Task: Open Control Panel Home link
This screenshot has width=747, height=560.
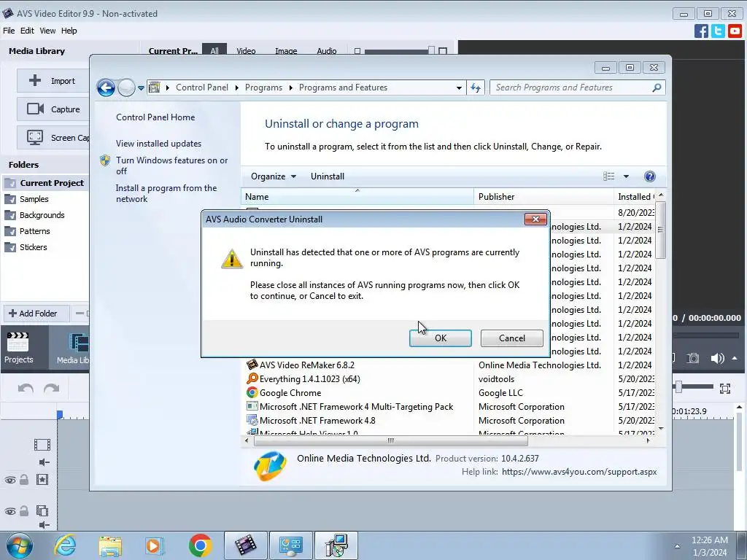Action: (155, 117)
